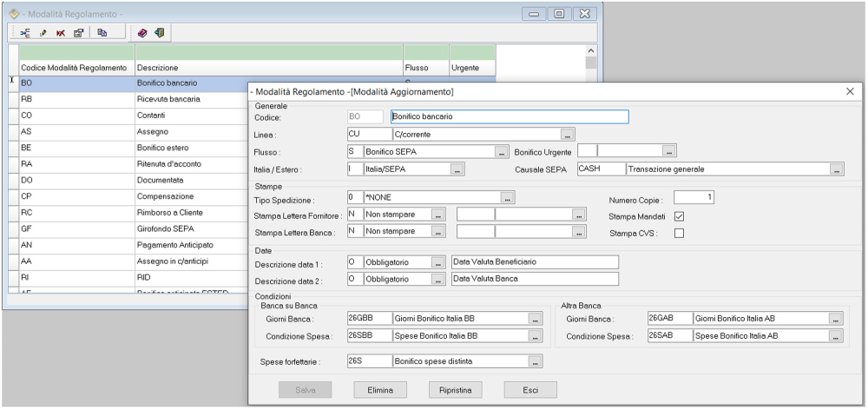The width and height of the screenshot is (868, 410).
Task: Click the red delete record icon
Action: pyautogui.click(x=60, y=33)
